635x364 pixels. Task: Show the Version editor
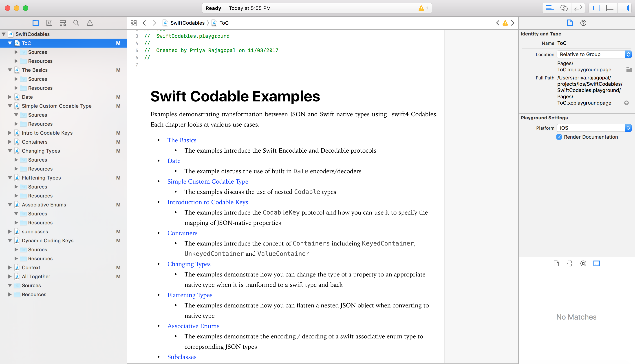pos(578,8)
